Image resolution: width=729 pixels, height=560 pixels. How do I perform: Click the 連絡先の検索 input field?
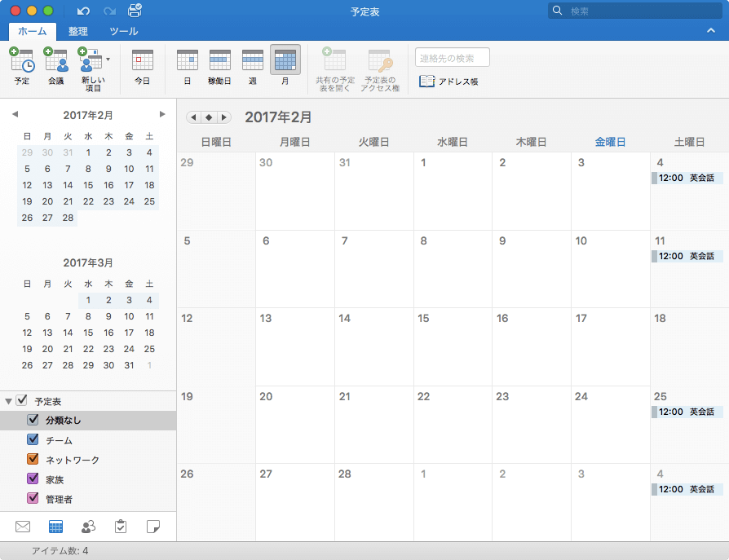pyautogui.click(x=452, y=58)
